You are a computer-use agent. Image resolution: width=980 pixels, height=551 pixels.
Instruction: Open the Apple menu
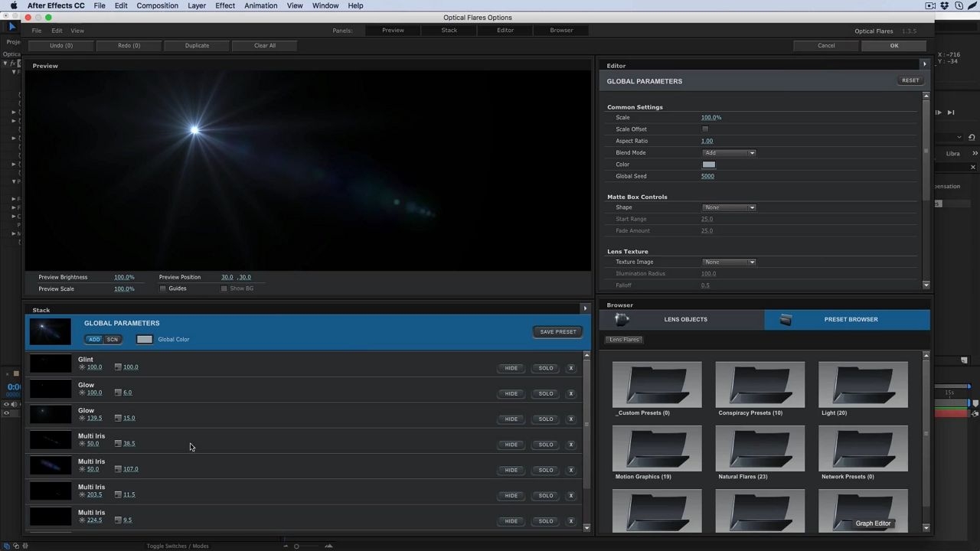click(14, 5)
